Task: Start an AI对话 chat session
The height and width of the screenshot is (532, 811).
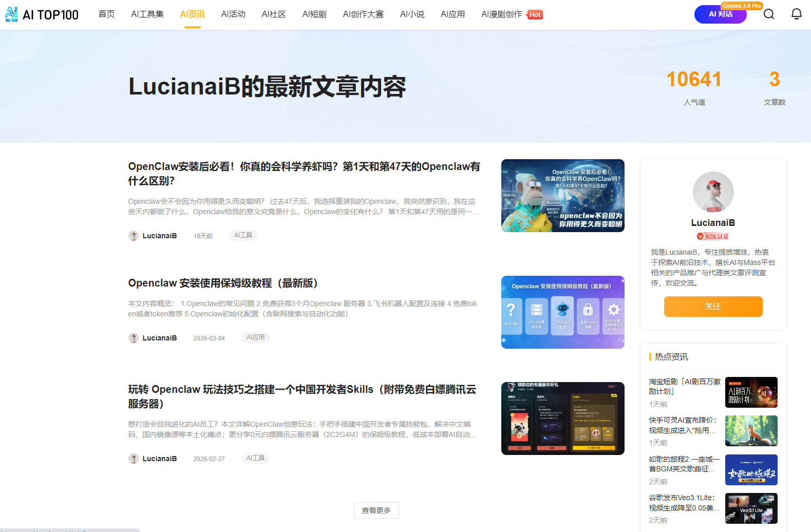Action: (720, 14)
